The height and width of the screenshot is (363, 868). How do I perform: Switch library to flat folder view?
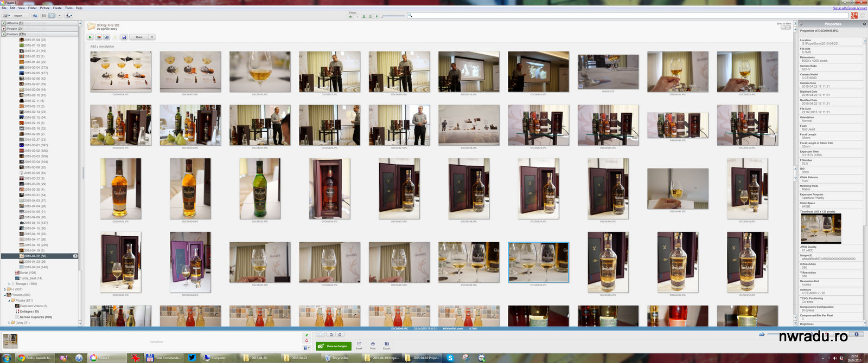coord(44,16)
